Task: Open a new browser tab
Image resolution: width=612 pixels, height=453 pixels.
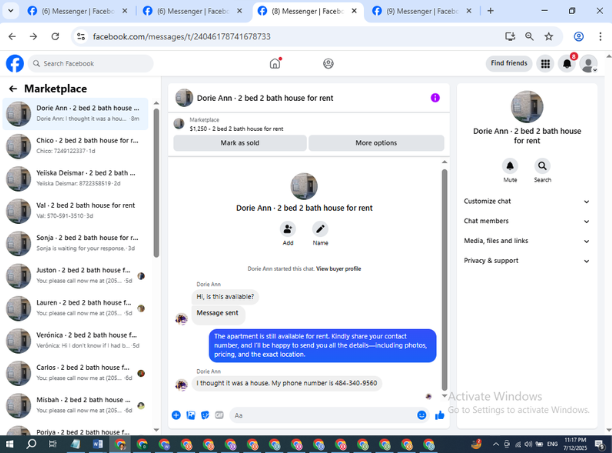Action: point(491,11)
